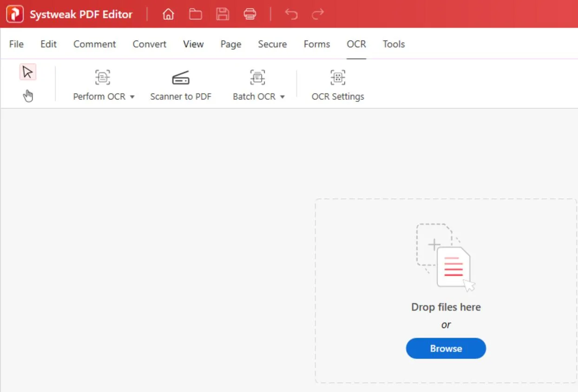Click the Open folder icon
Image resolution: width=578 pixels, height=392 pixels.
[x=196, y=14]
